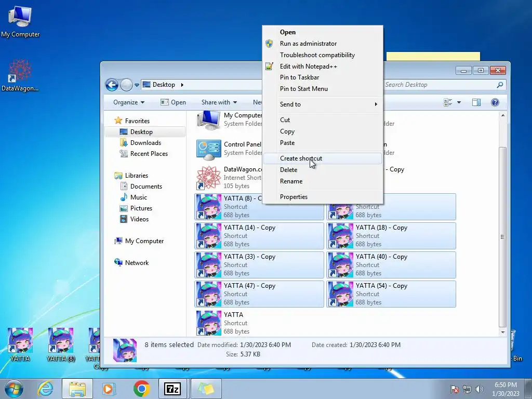Click the Search Desktop field

click(x=440, y=85)
